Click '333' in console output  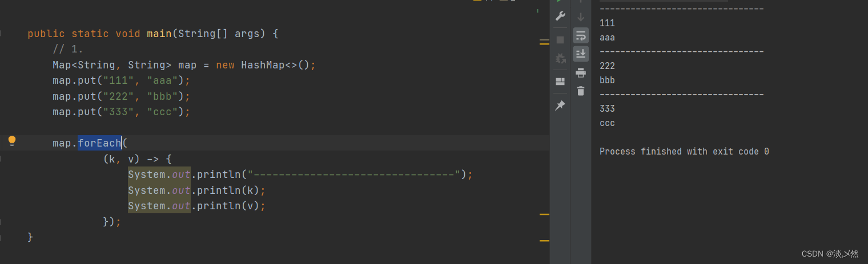[x=608, y=109]
